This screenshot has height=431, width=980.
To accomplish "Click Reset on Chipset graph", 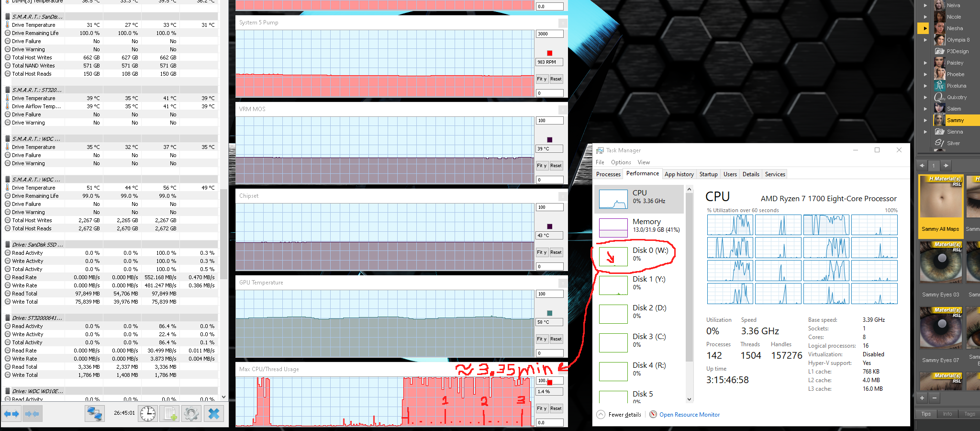I will [556, 252].
